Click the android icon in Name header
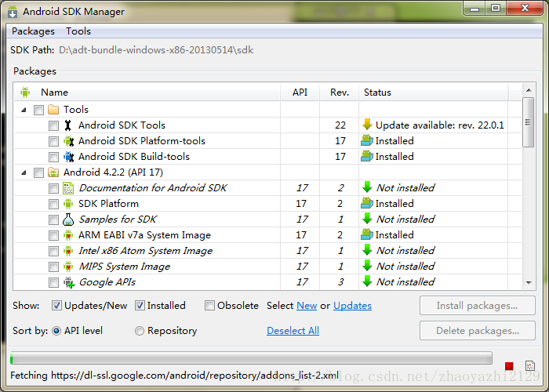This screenshot has width=549, height=392. click(25, 93)
